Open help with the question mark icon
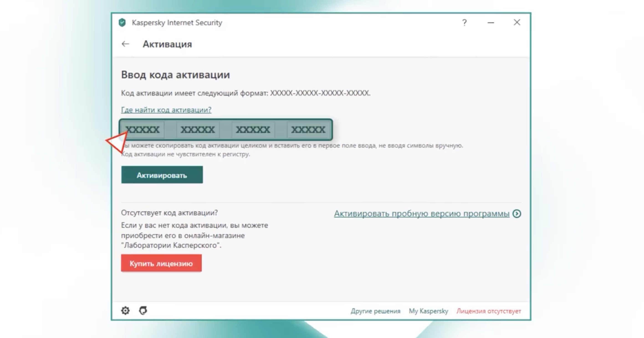Screen dimensions: 644x338 (x=464, y=23)
